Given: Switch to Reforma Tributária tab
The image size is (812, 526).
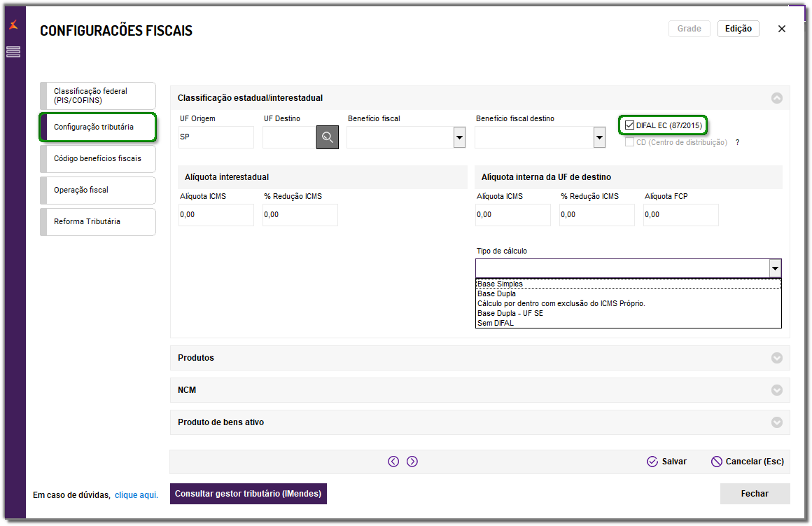Looking at the screenshot, I should (98, 221).
